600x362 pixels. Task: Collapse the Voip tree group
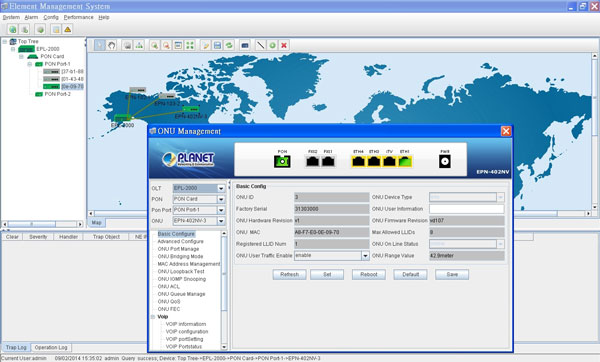pyautogui.click(x=153, y=317)
